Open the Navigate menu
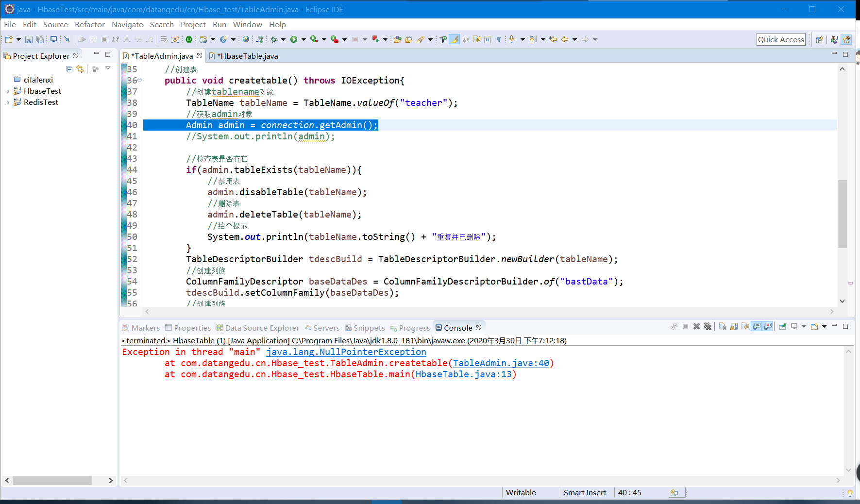This screenshot has height=504, width=860. tap(127, 24)
